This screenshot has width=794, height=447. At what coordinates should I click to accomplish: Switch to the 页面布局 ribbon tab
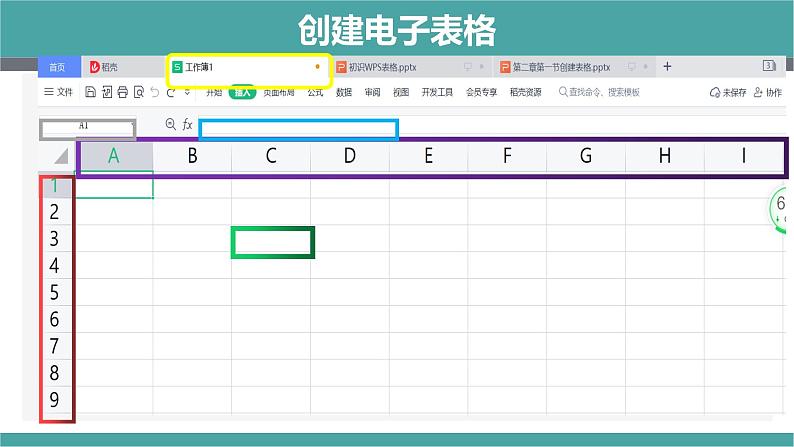pos(279,92)
